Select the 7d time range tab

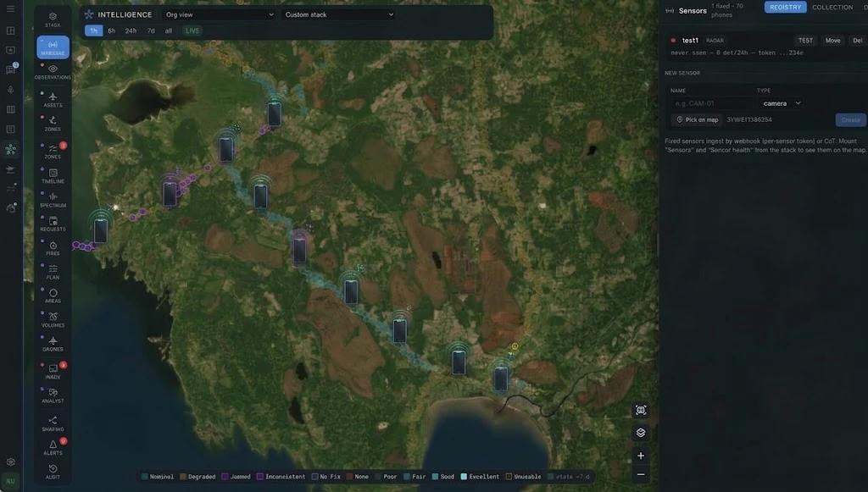pos(151,31)
